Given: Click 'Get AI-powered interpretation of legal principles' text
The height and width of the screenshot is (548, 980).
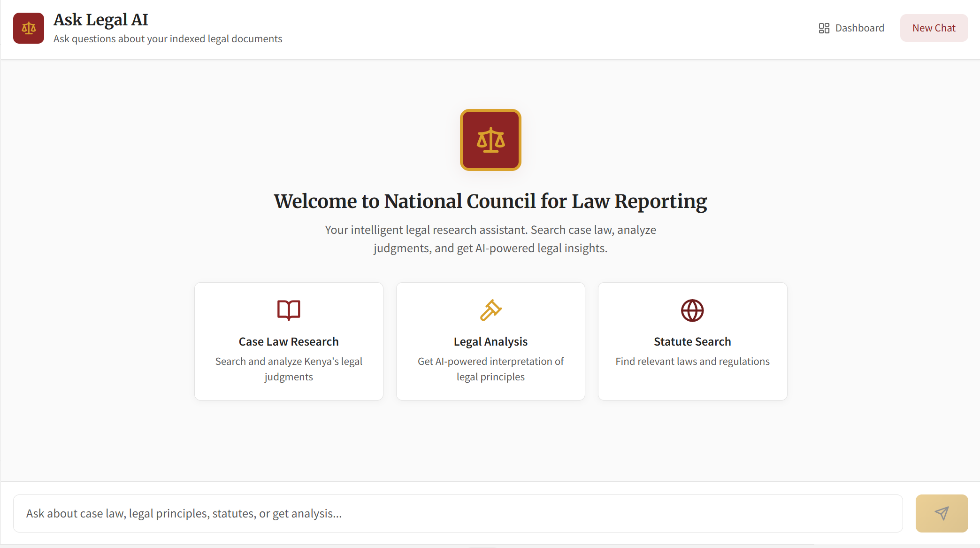Looking at the screenshot, I should (x=490, y=369).
